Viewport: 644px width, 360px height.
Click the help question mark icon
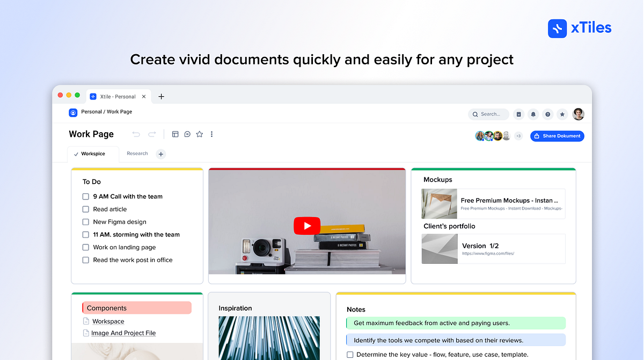(x=548, y=114)
